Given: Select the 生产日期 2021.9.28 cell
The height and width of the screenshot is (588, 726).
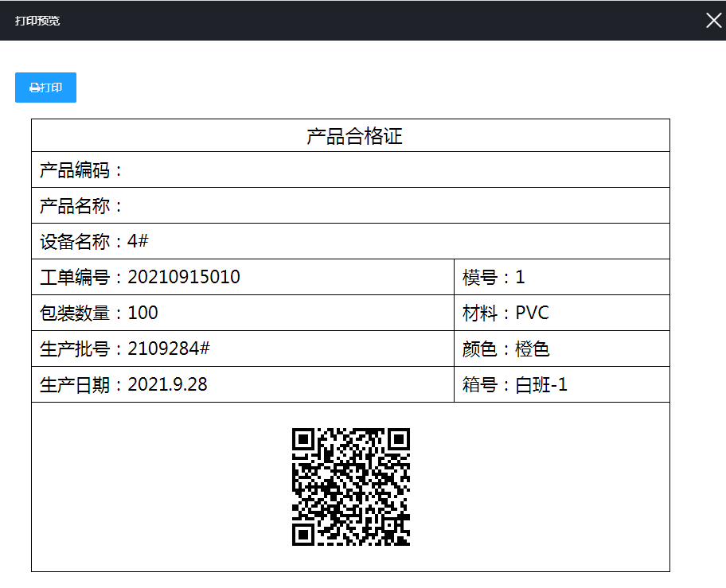Looking at the screenshot, I should pos(243,384).
